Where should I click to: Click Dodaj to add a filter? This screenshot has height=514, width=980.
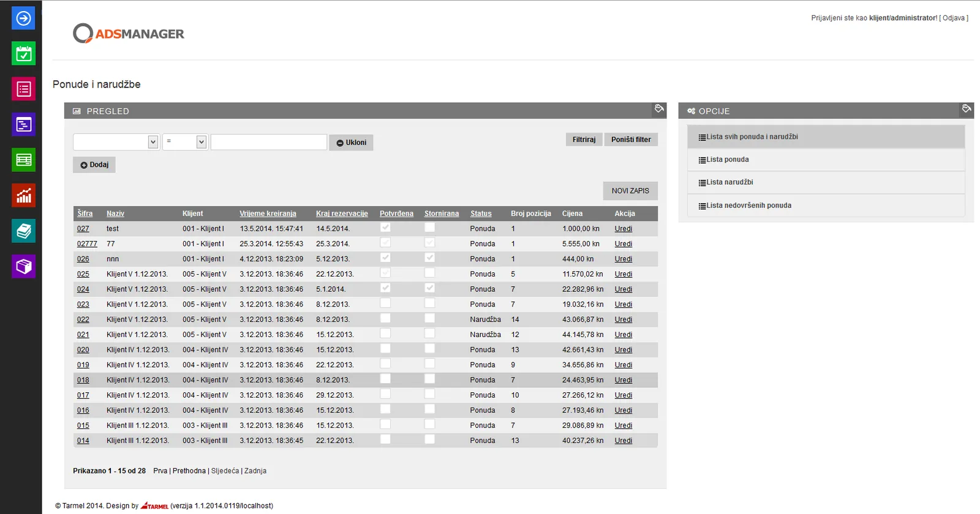tap(94, 165)
